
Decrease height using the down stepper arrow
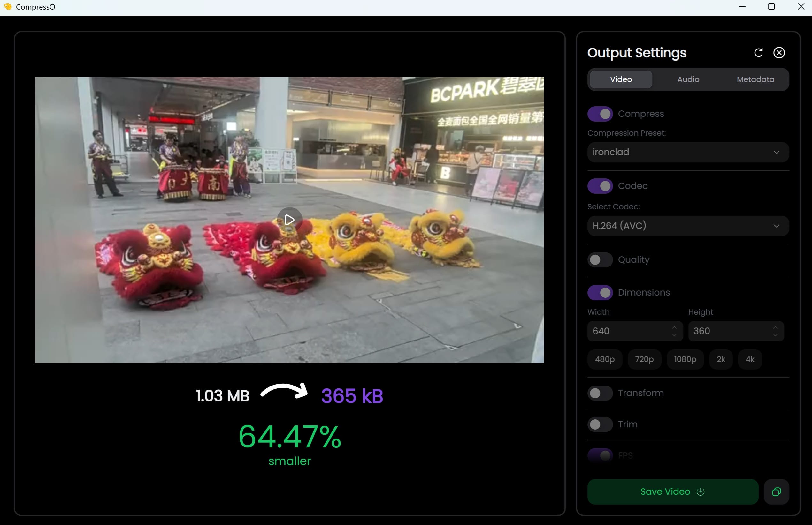click(775, 335)
